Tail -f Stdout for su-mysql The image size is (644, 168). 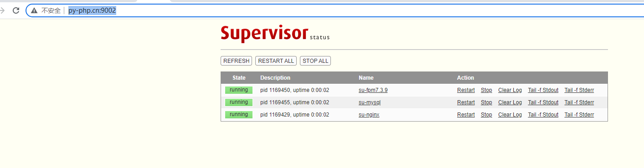(x=543, y=102)
